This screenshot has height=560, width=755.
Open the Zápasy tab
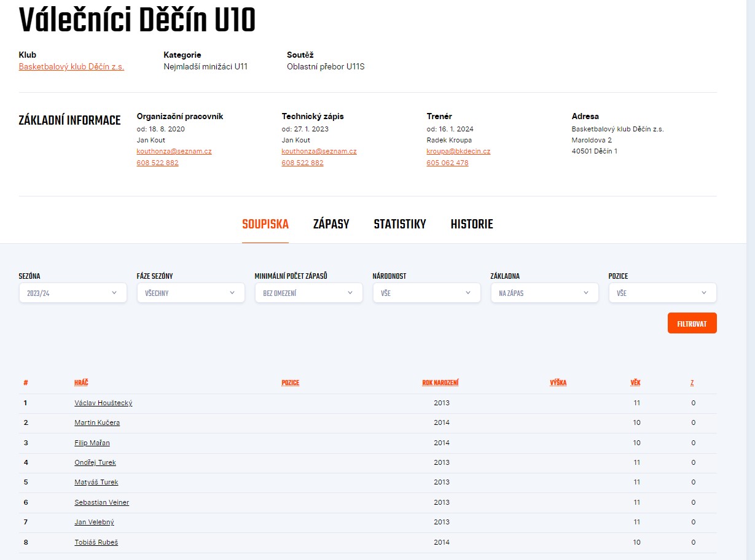[331, 224]
